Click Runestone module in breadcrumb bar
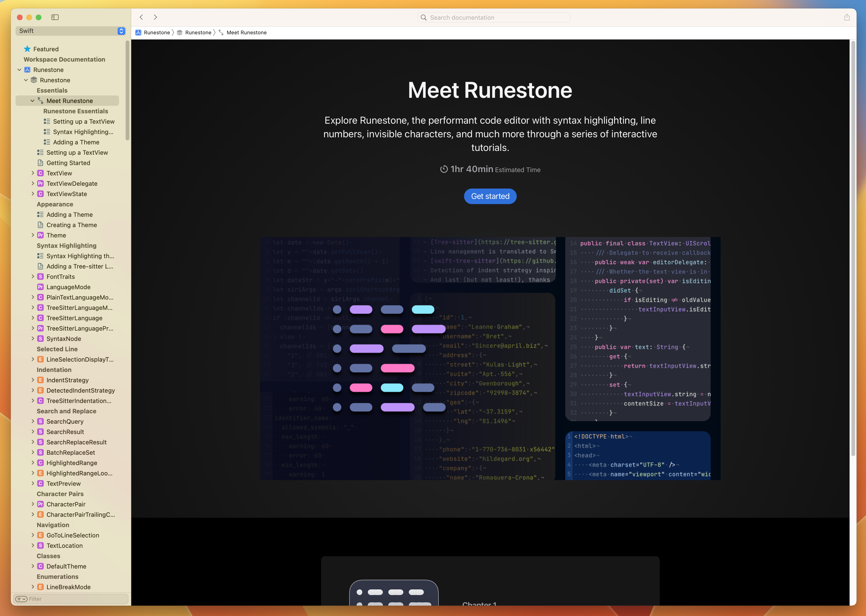Screen dimensions: 866x616 198,33
